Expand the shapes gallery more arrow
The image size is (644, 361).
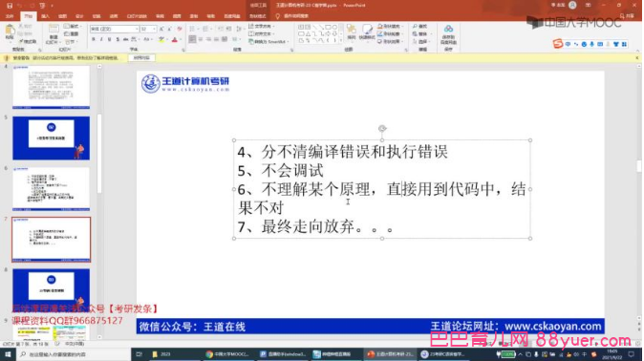click(341, 40)
